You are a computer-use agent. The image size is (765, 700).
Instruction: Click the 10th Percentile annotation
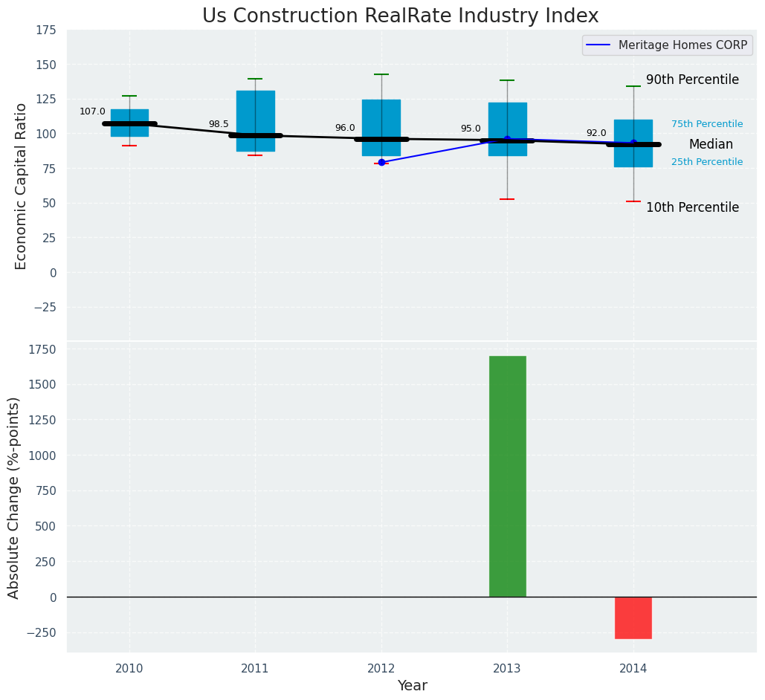[x=692, y=207]
